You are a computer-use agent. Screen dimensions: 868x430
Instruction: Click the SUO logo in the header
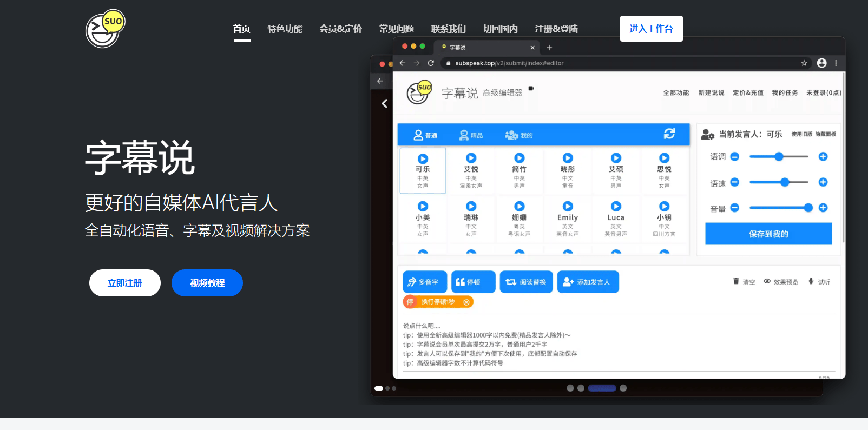pos(106,28)
